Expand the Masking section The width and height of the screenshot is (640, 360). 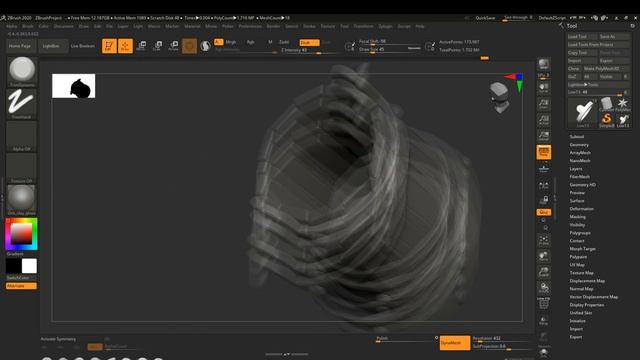click(578, 217)
